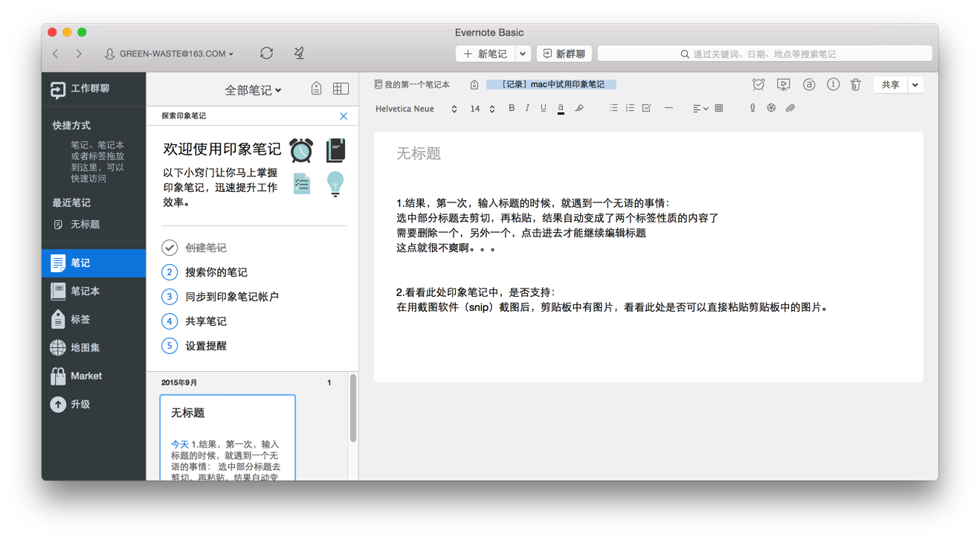Select step 5 设置提醒
The height and width of the screenshot is (540, 980).
[x=193, y=346]
